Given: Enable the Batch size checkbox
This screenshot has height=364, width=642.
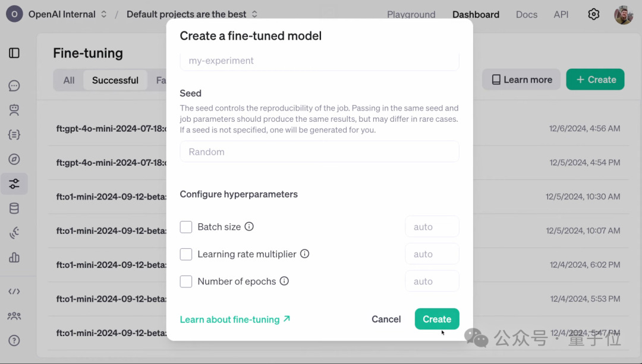Looking at the screenshot, I should tap(186, 227).
